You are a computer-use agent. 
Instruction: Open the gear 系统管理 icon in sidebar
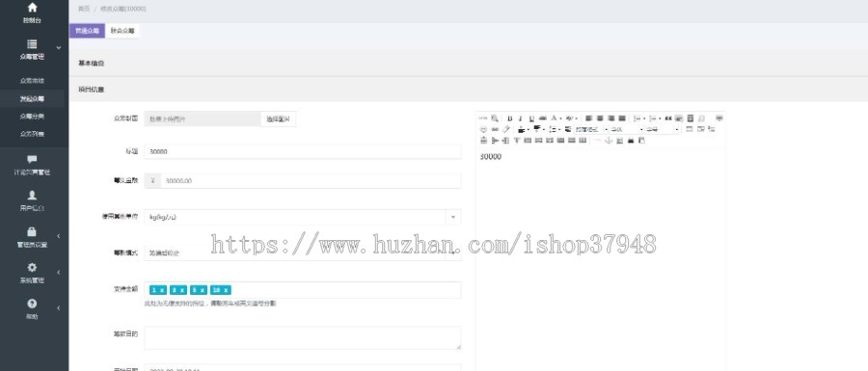tap(32, 267)
